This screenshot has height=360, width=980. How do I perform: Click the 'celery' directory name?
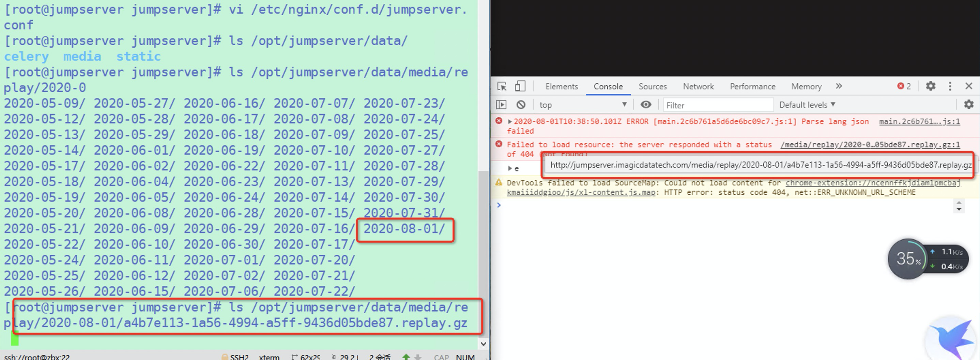tap(26, 56)
